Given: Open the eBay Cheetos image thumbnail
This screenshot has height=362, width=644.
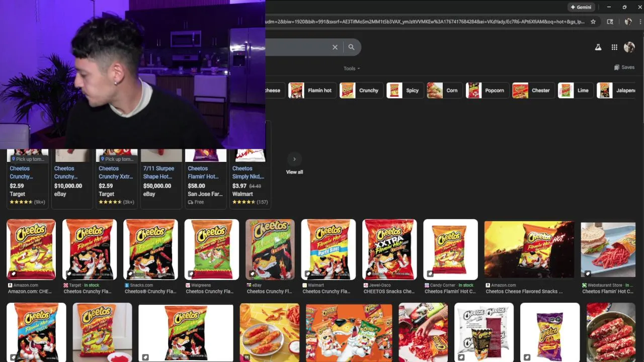Looking at the screenshot, I should tap(270, 249).
